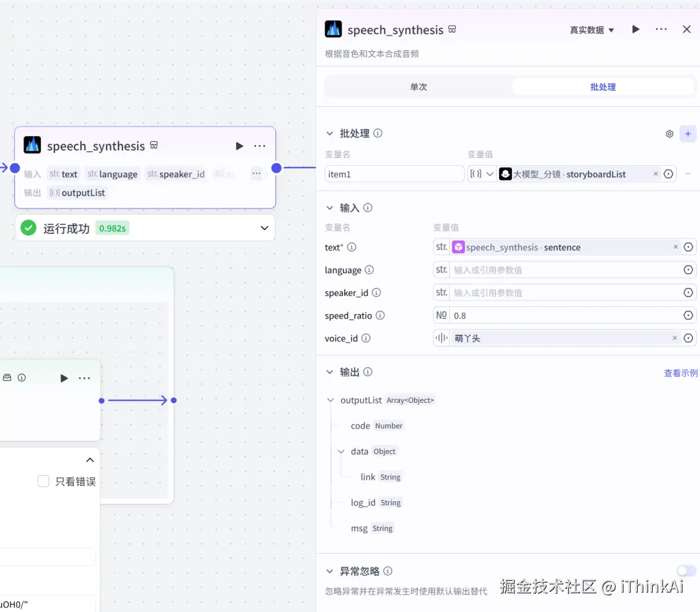The height and width of the screenshot is (612, 700).
Task: Switch to the 单次 tab
Action: coord(418,85)
